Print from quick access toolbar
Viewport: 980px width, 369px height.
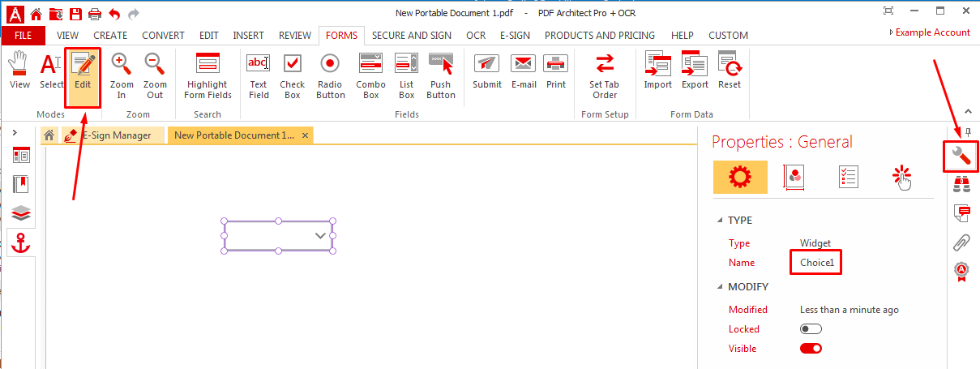pyautogui.click(x=95, y=13)
